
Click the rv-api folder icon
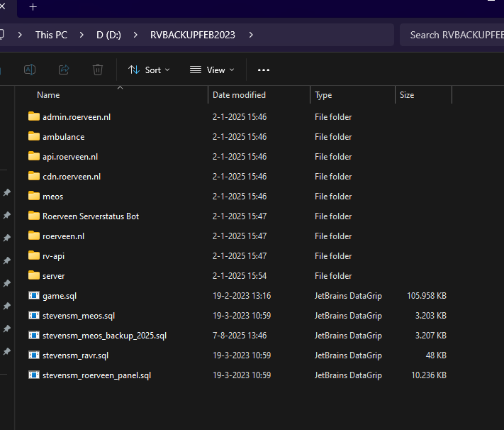[x=34, y=255]
